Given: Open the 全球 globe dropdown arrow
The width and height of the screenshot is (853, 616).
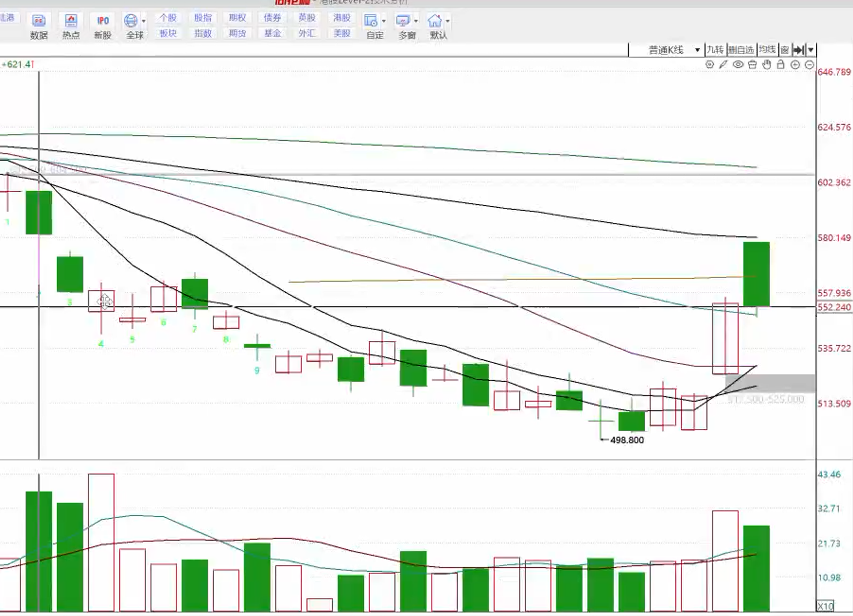Looking at the screenshot, I should (144, 21).
